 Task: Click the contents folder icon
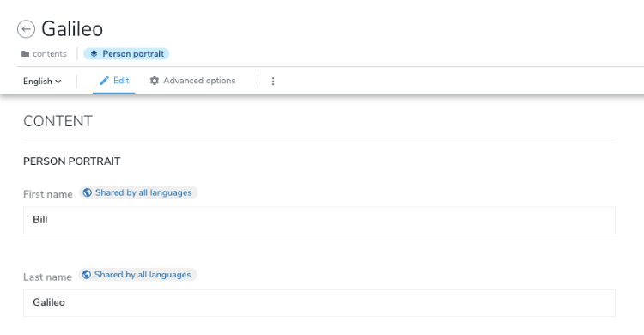click(x=26, y=54)
